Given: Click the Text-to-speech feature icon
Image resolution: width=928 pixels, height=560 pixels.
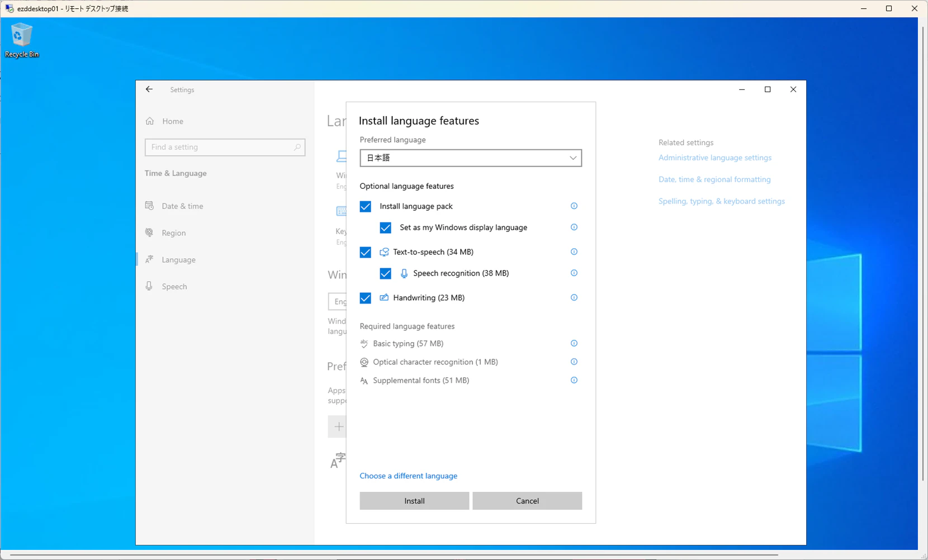Looking at the screenshot, I should [x=384, y=252].
